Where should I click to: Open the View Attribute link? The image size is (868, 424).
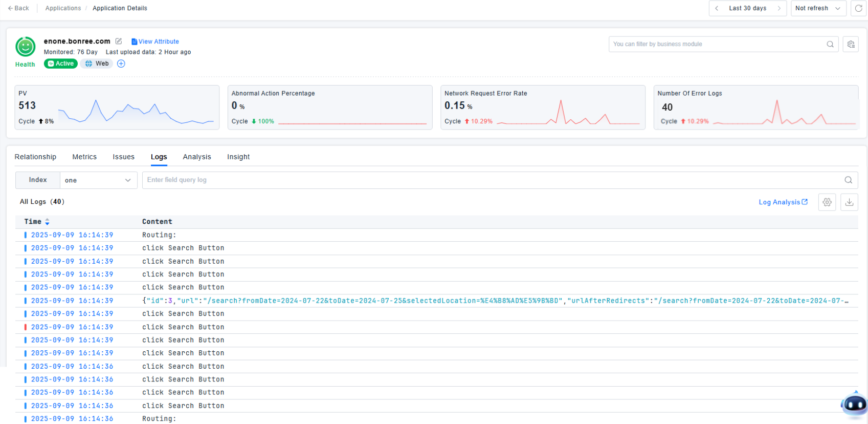tap(155, 41)
